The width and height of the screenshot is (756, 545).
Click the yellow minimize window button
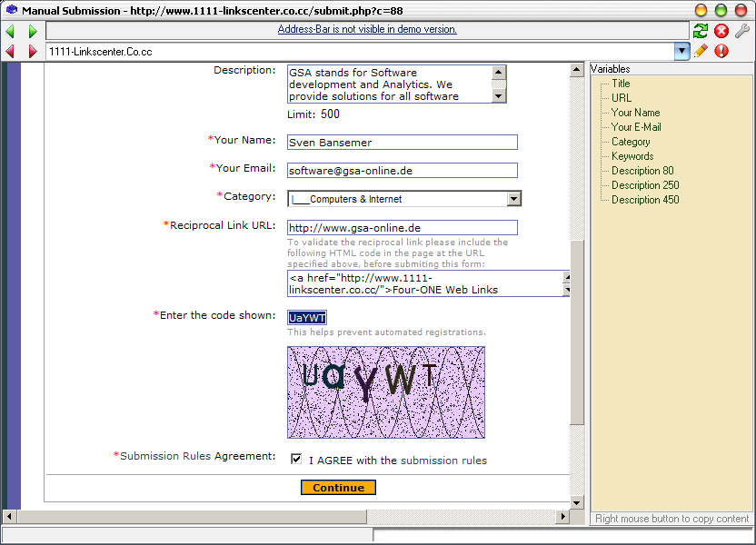click(x=701, y=10)
